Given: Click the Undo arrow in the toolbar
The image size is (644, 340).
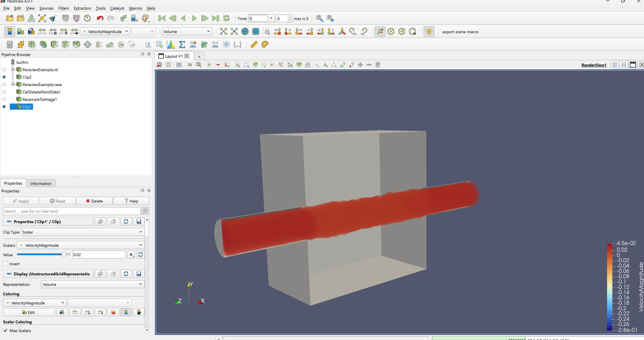Looking at the screenshot, I should tap(100, 18).
